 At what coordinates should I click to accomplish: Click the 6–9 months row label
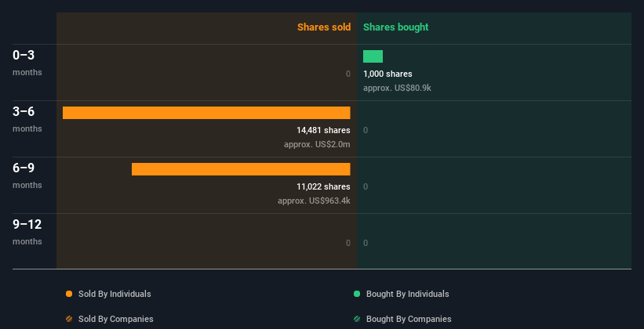pos(27,175)
